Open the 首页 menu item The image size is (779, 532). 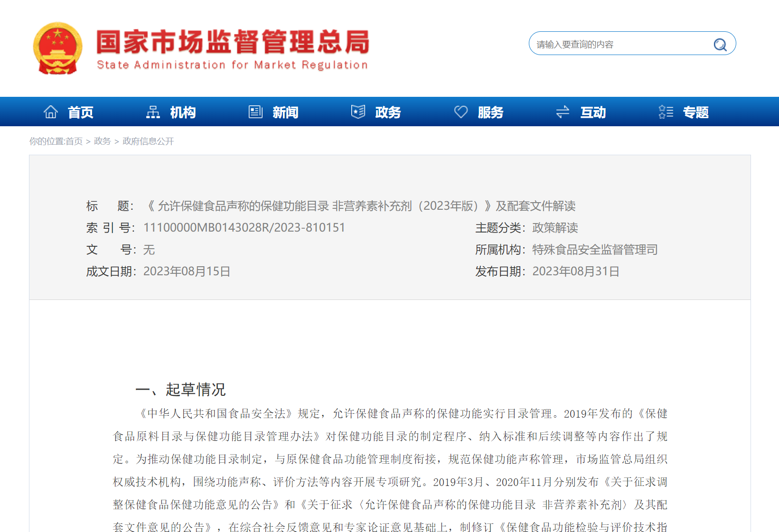click(81, 112)
